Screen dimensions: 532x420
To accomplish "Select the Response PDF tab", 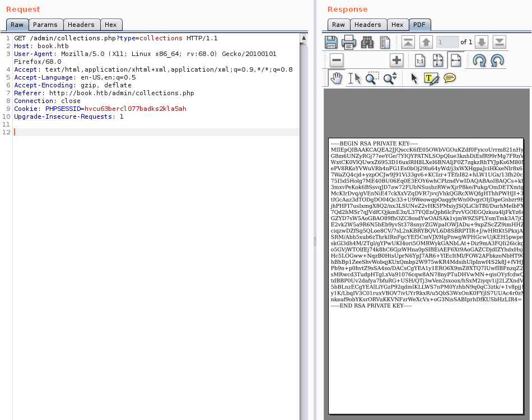I will coord(419,25).
